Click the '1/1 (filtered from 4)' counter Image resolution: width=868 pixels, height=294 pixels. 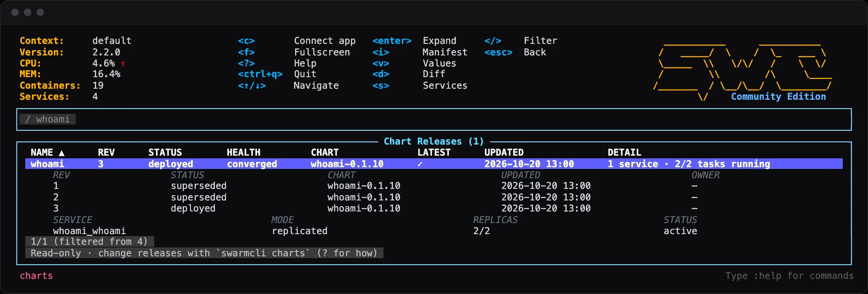90,242
